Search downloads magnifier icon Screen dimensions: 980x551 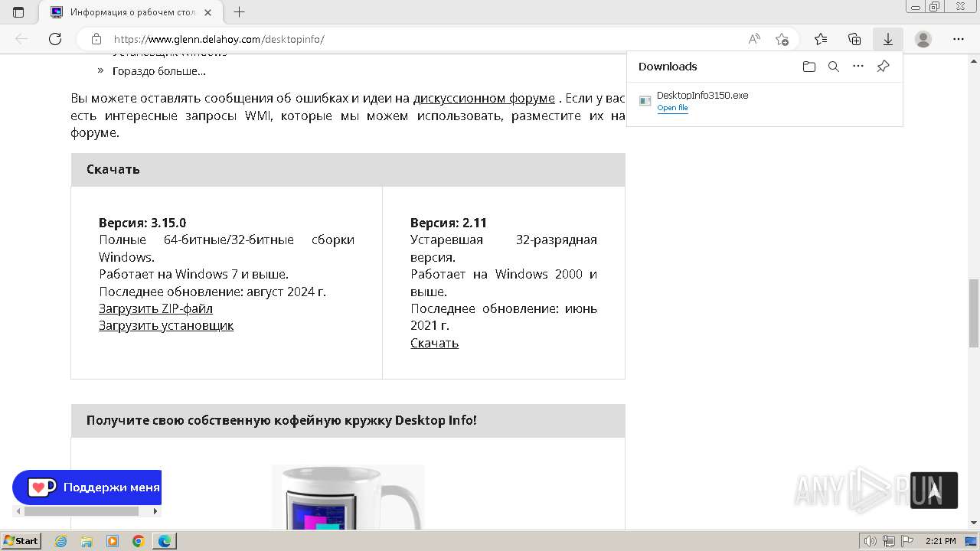pyautogui.click(x=834, y=67)
